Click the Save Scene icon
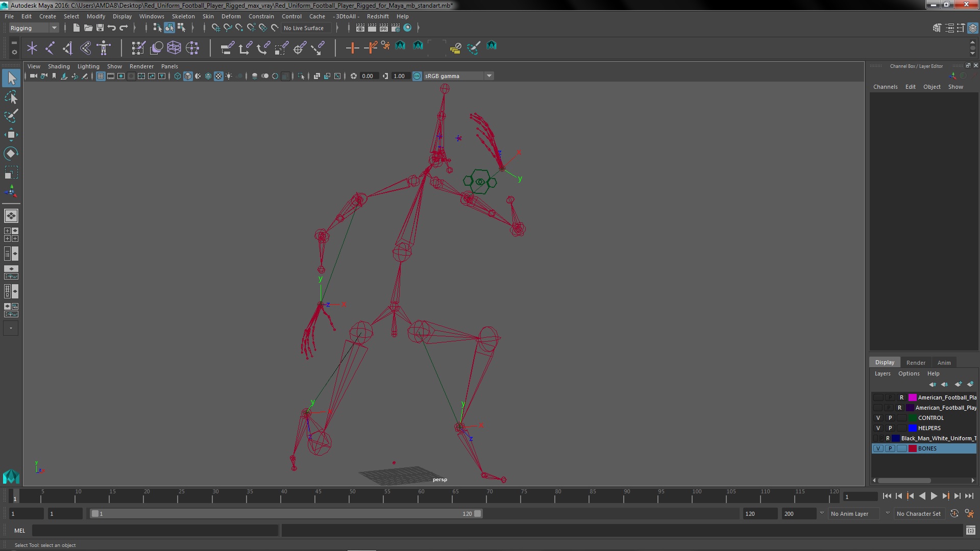This screenshot has height=551, width=980. pyautogui.click(x=100, y=28)
